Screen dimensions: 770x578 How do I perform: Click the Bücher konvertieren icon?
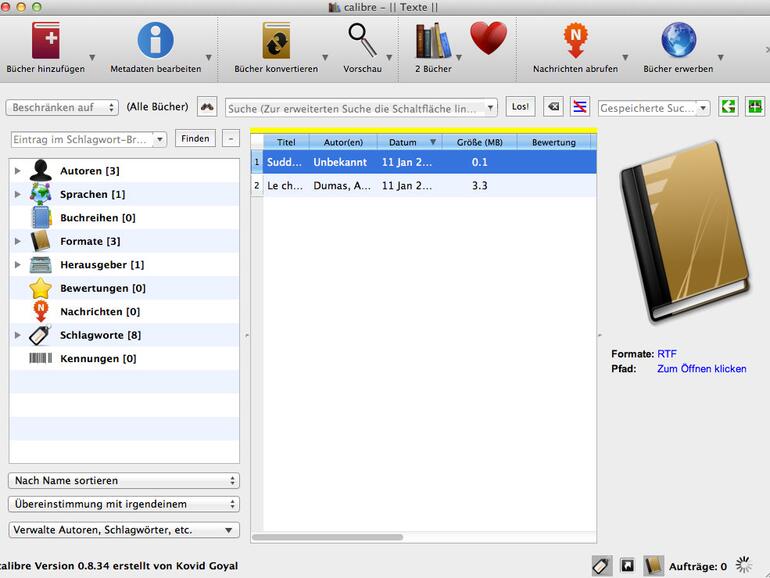pos(276,40)
